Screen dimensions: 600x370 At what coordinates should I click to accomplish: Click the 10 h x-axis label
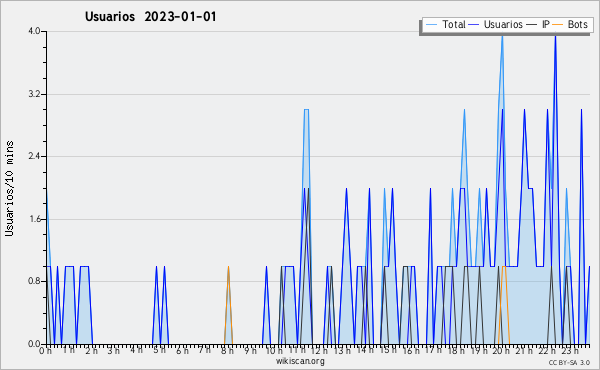click(274, 351)
